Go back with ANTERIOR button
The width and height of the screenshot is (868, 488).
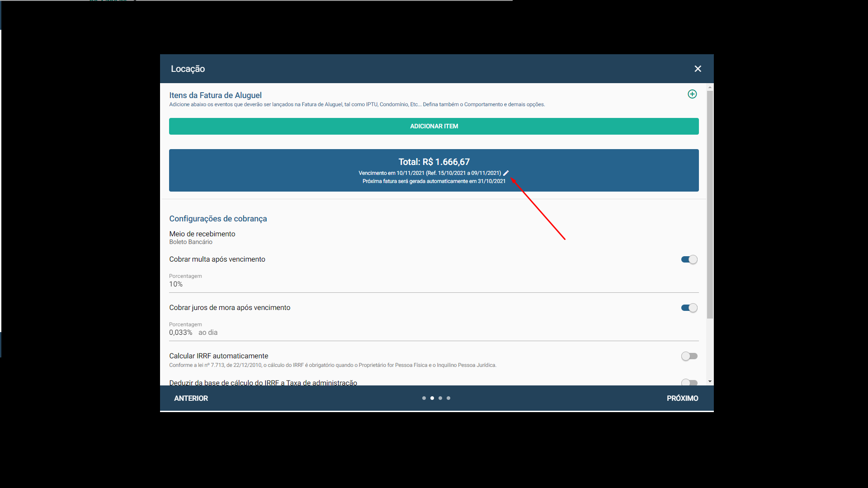click(x=191, y=398)
